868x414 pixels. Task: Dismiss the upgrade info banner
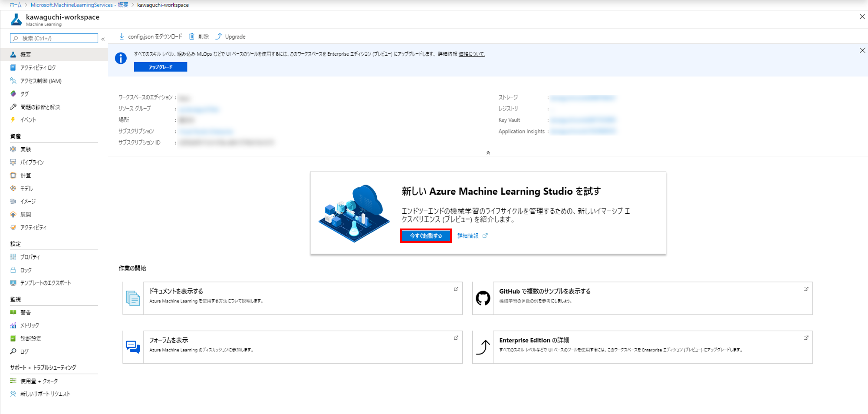862,50
